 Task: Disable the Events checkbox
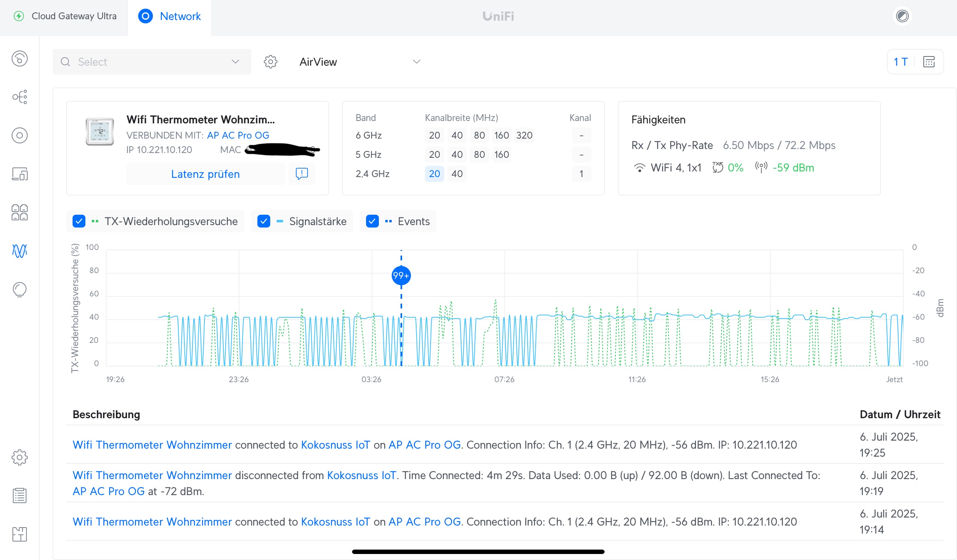point(372,221)
